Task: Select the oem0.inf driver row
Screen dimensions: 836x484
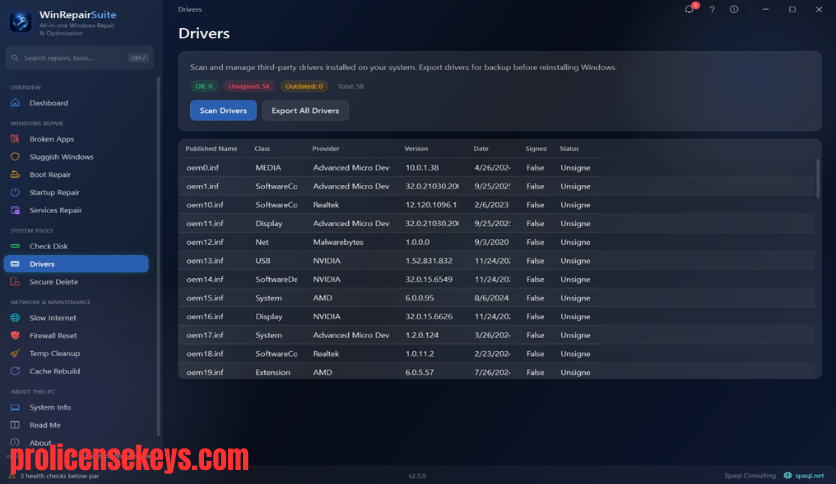Action: point(496,167)
